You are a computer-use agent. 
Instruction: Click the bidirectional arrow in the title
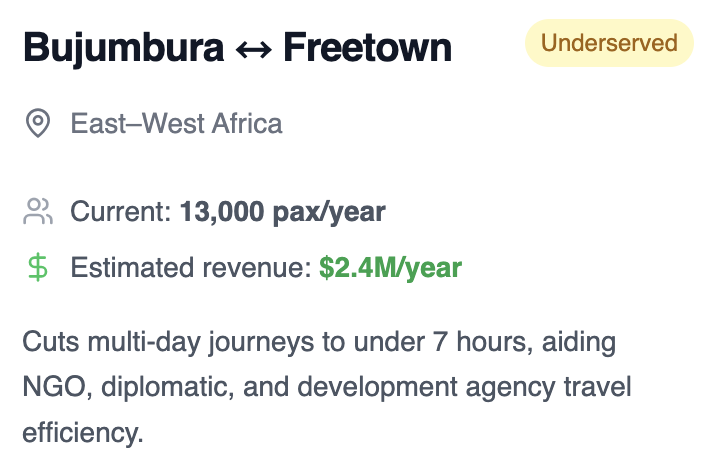click(x=253, y=50)
